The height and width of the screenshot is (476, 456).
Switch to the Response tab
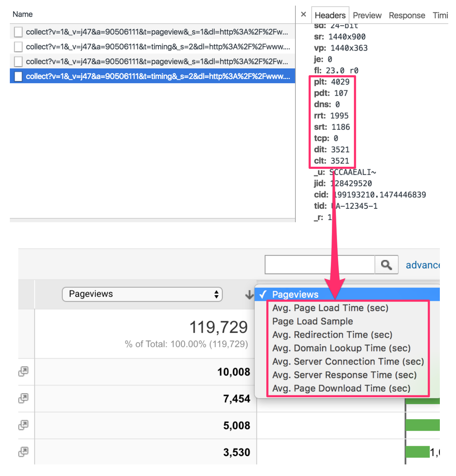[407, 15]
